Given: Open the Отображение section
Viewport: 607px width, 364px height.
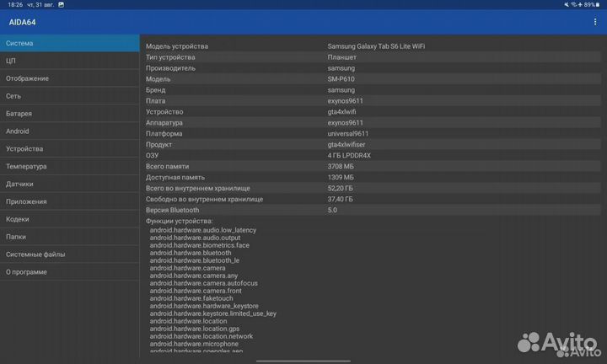Looking at the screenshot, I should pos(70,78).
